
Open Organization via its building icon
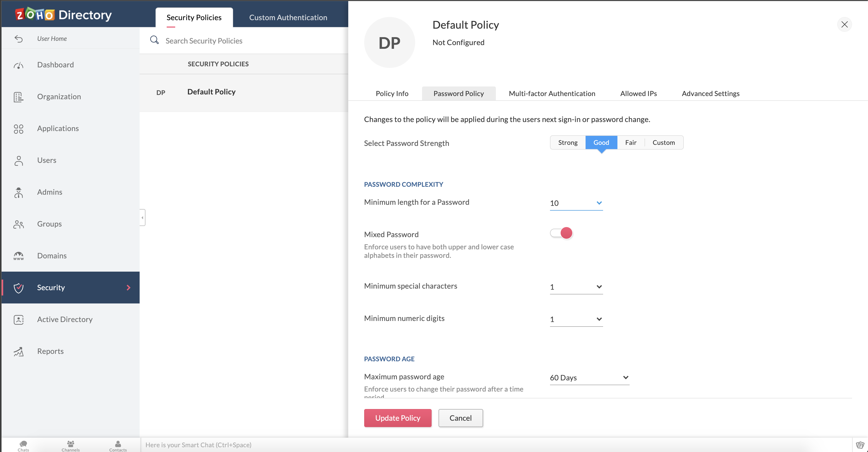(19, 97)
